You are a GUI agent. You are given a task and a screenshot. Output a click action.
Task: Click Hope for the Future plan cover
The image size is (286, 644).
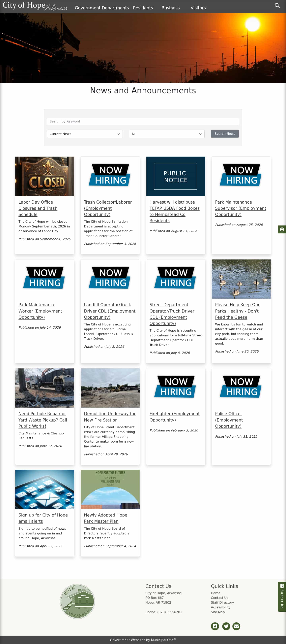click(110, 489)
